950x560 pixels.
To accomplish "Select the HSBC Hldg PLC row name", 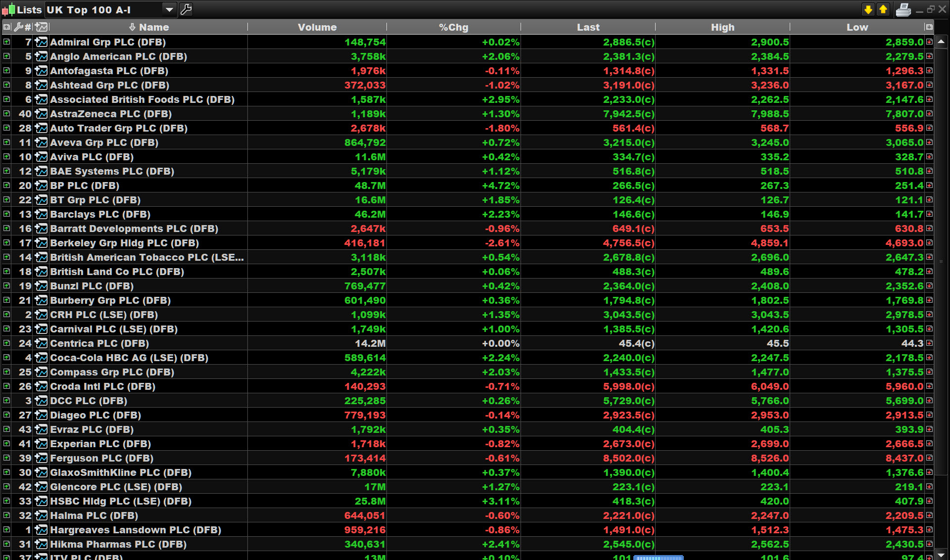I will [x=121, y=501].
